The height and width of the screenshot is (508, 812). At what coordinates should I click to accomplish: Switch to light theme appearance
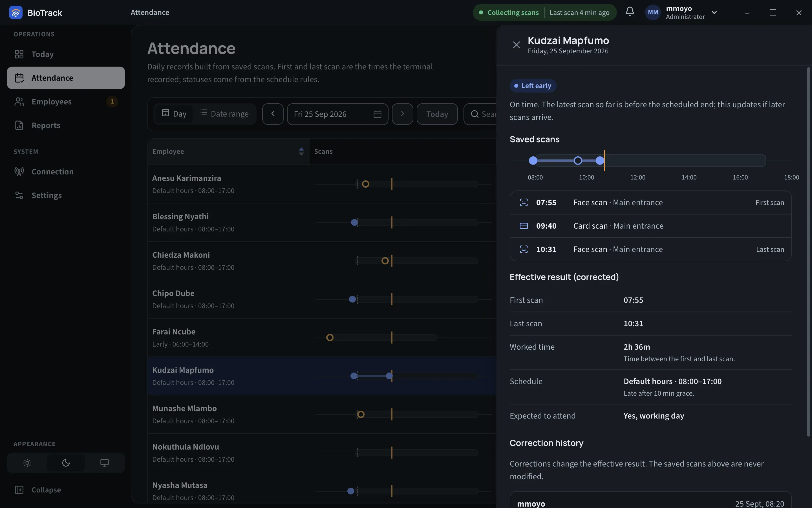(x=27, y=463)
